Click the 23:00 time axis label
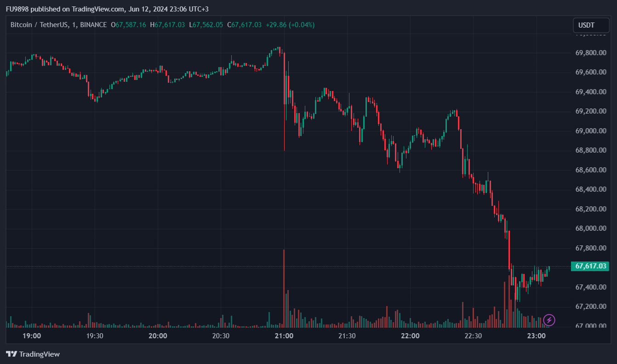Screen dimensions: 617x364 click(536, 336)
